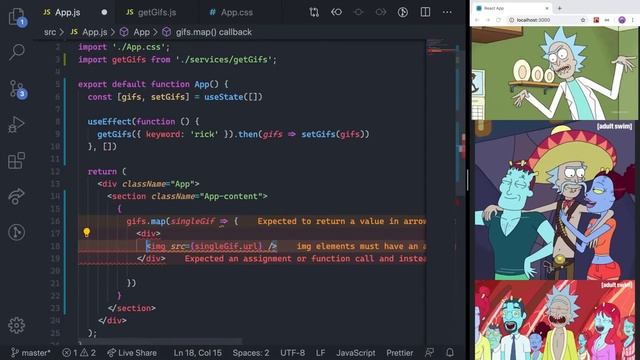Open the Live Share view in activity bar
The image size is (640, 360).
pyautogui.click(x=17, y=196)
